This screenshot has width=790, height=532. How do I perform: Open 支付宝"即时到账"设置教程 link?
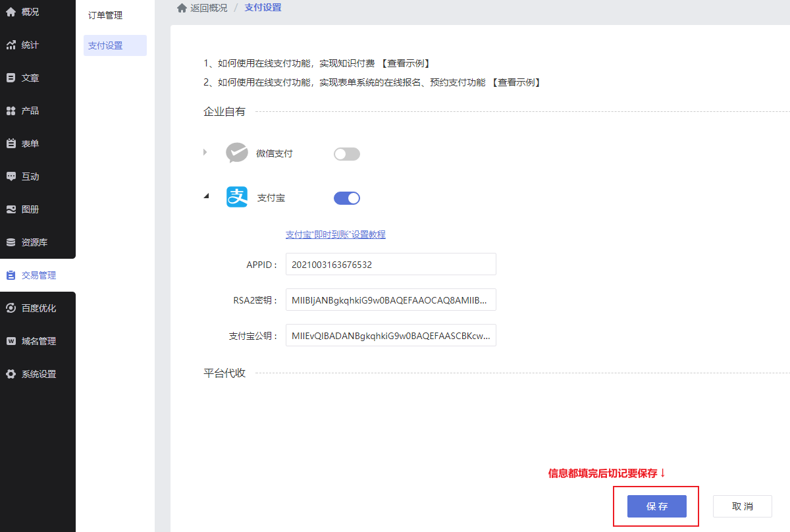(336, 234)
